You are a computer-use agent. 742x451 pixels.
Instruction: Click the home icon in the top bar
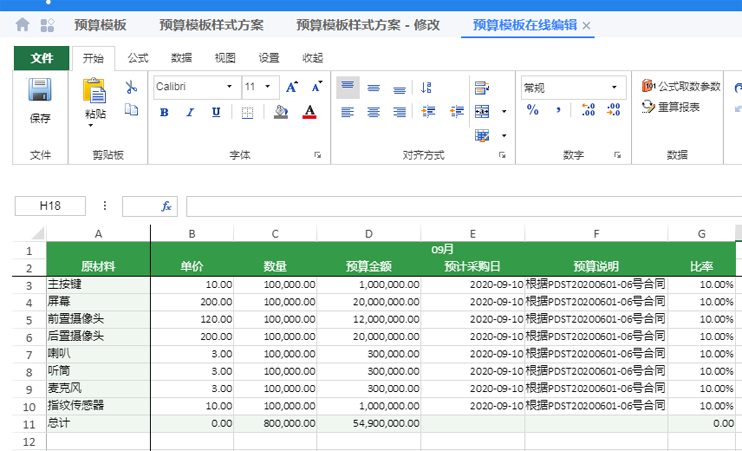click(x=23, y=25)
